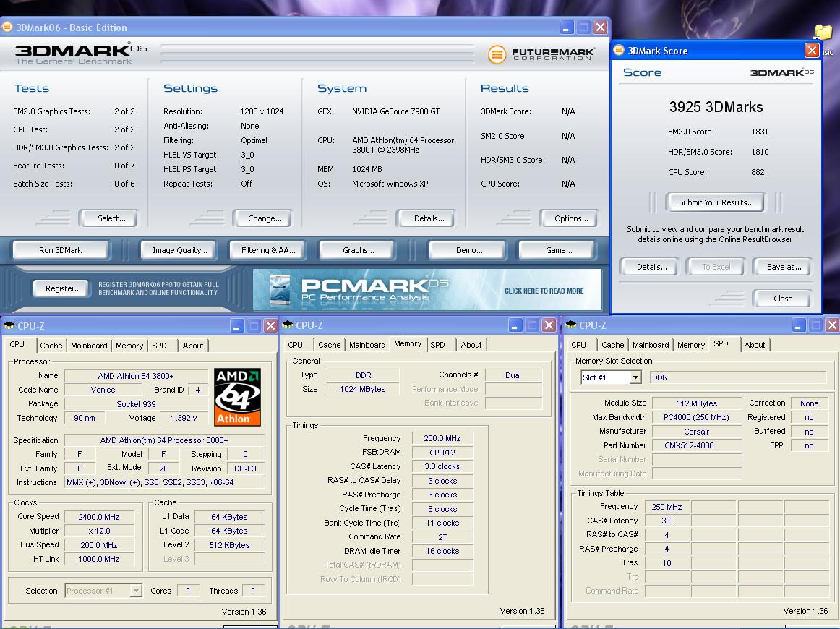840x629 pixels.
Task: Click the 3DMark Score window title icon
Action: click(x=619, y=51)
